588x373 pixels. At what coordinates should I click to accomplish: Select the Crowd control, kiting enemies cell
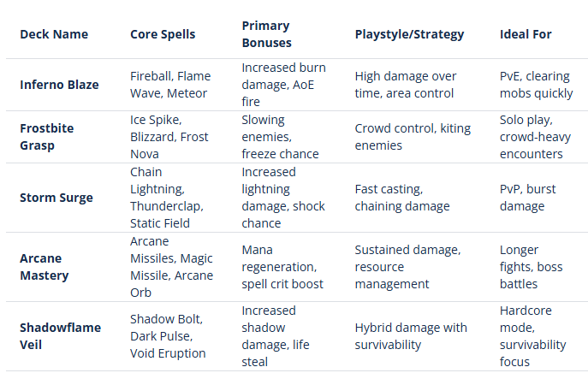[413, 137]
